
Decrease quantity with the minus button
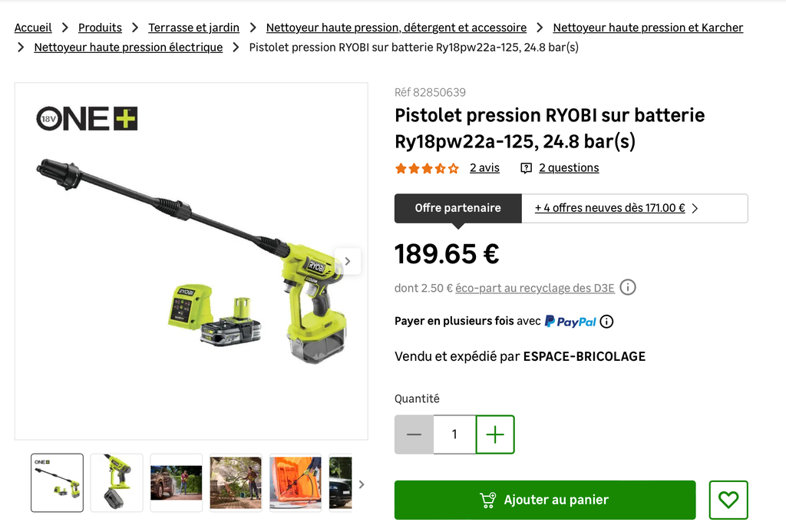(x=414, y=435)
